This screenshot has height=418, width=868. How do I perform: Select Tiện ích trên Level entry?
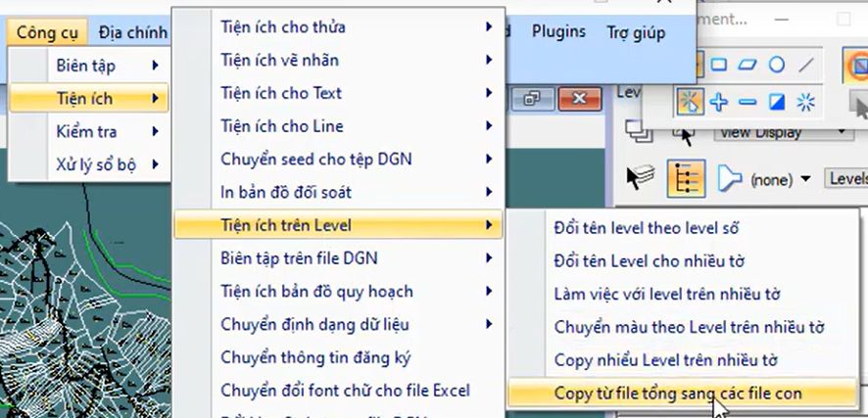tap(338, 225)
